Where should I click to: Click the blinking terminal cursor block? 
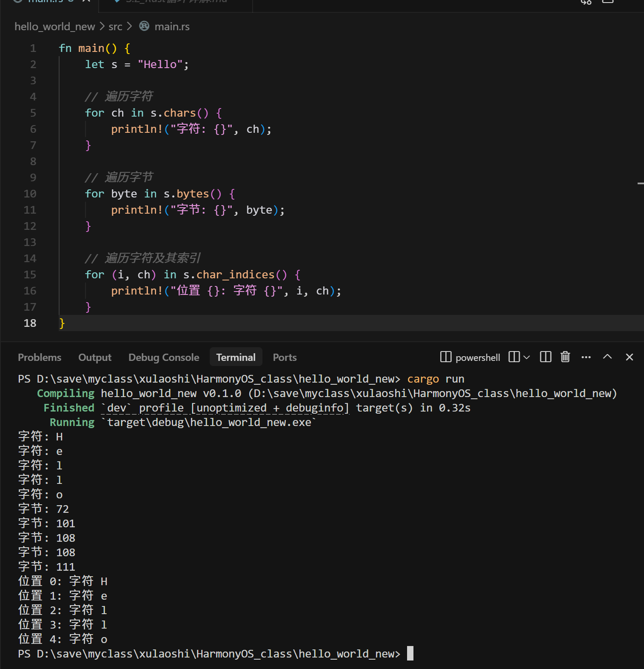[x=410, y=654]
